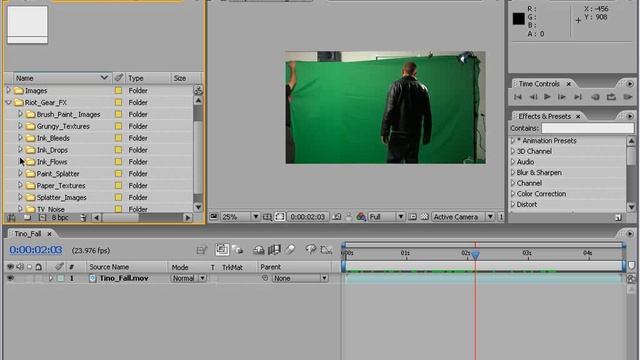Show the color channel selector icon
The image size is (640, 360).
tap(361, 217)
